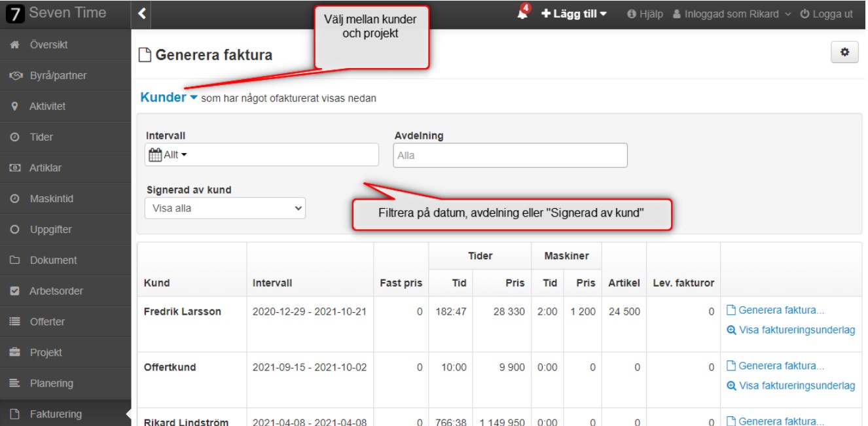Go to Översikt in the sidebar

48,45
